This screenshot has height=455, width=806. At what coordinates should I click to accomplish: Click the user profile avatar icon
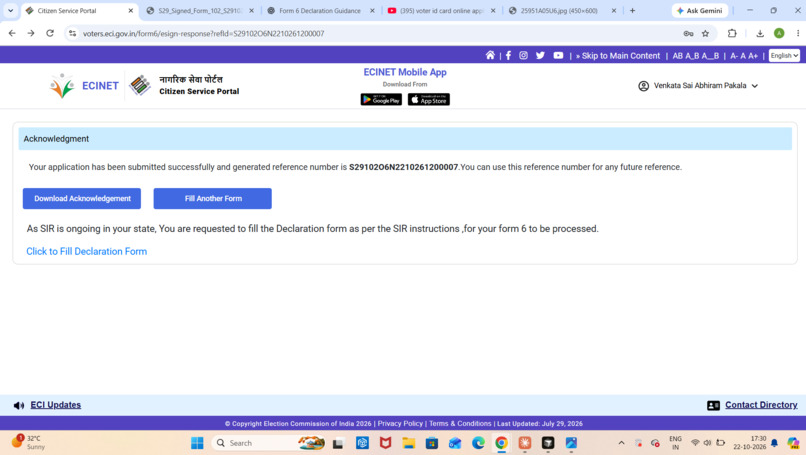coord(643,86)
